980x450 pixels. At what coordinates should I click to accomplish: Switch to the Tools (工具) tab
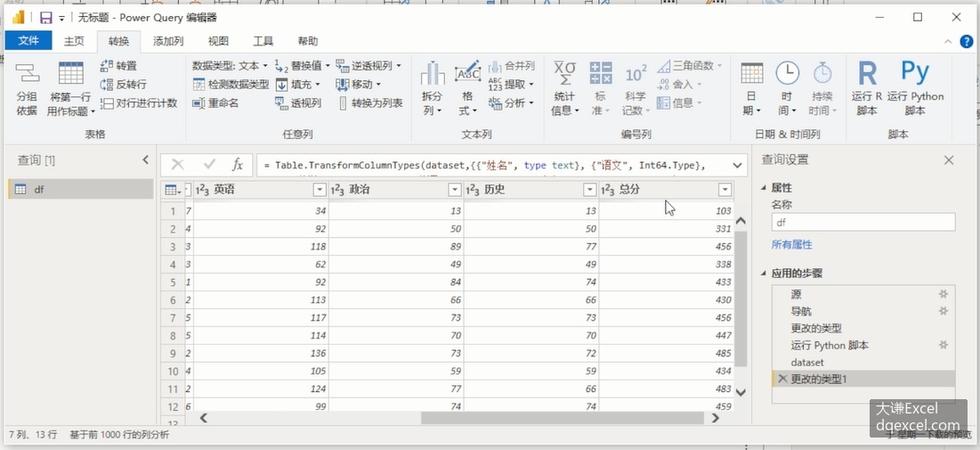[x=263, y=41]
